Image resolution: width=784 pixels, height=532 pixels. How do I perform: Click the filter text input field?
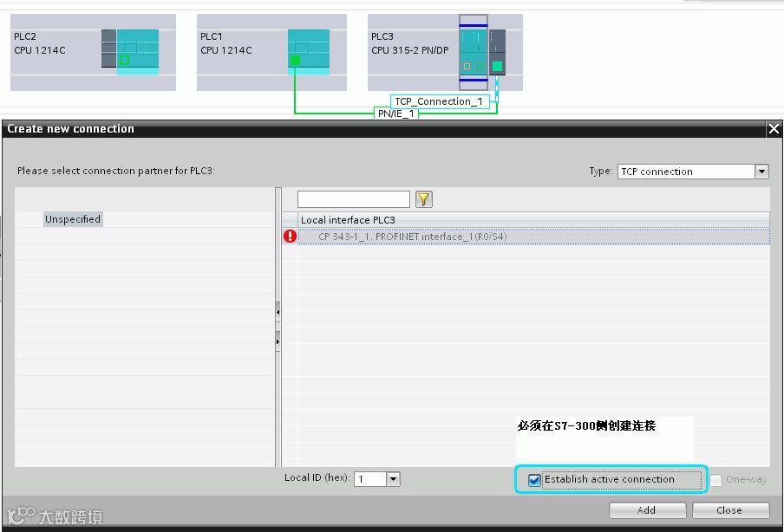coord(354,199)
